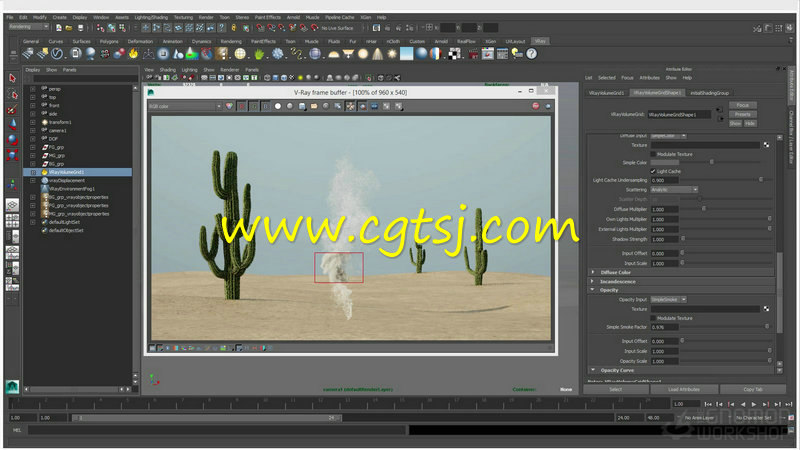The width and height of the screenshot is (800, 450).
Task: Click the white alpha circle in frame buffer toolbar
Action: tap(278, 106)
